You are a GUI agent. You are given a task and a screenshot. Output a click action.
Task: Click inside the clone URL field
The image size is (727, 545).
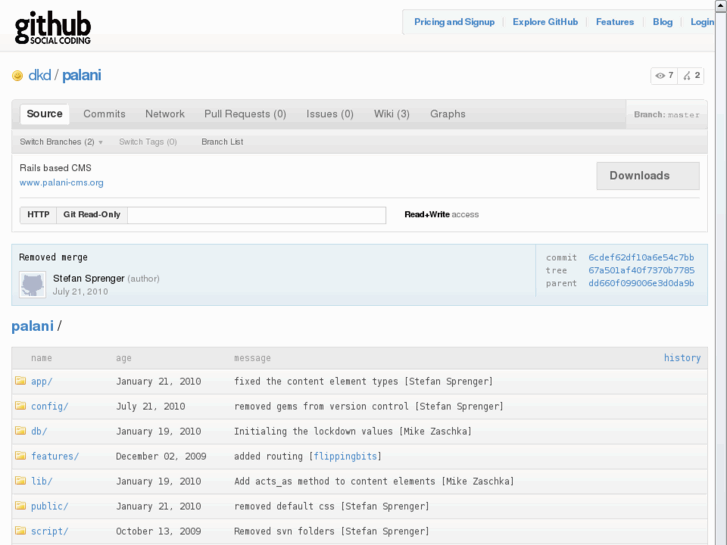tap(256, 215)
